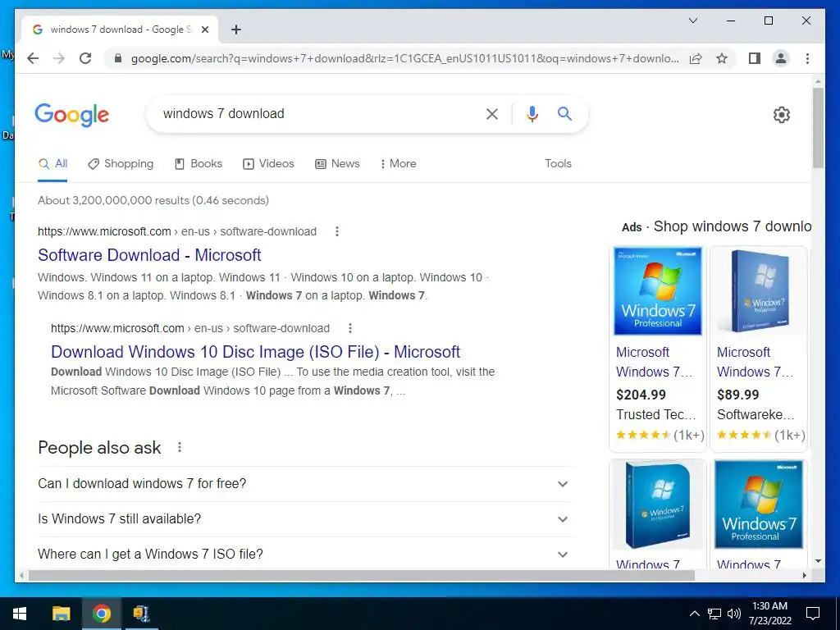Screen dimensions: 840x630
Task: Open options dots for Software Download result
Action: 337,231
